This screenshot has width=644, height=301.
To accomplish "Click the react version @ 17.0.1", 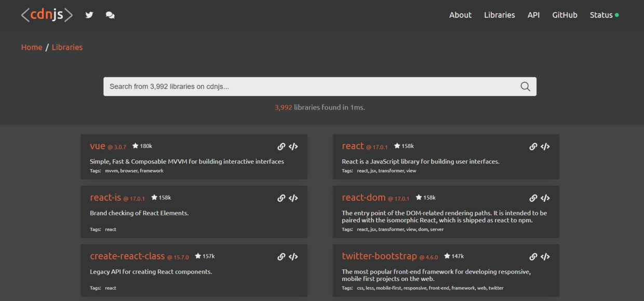I will tap(377, 147).
